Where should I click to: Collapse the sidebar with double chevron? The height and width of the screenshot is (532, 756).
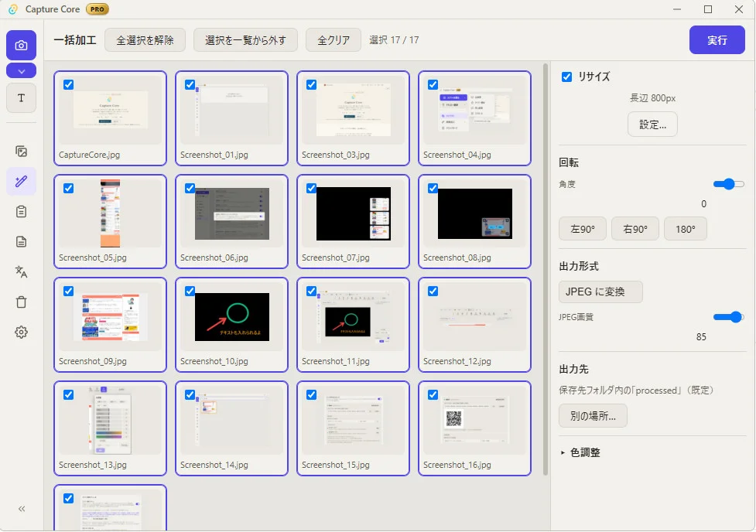[22, 509]
